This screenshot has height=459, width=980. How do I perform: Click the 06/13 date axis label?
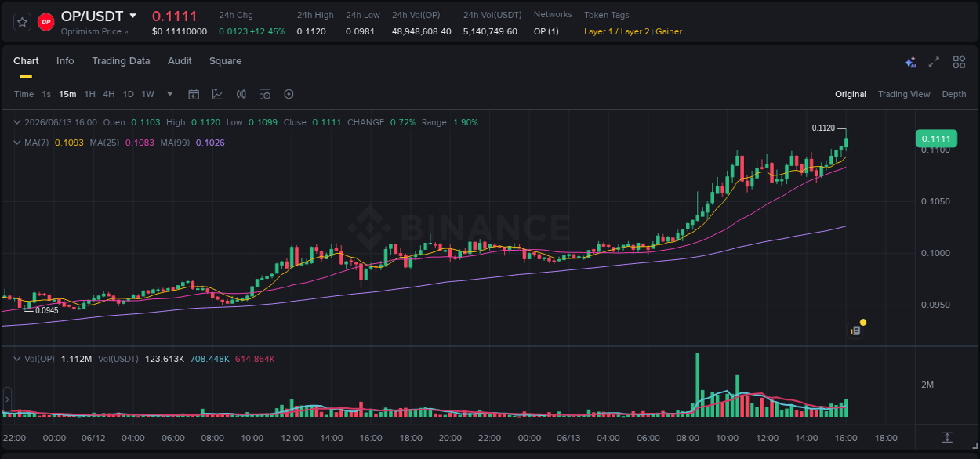569,438
